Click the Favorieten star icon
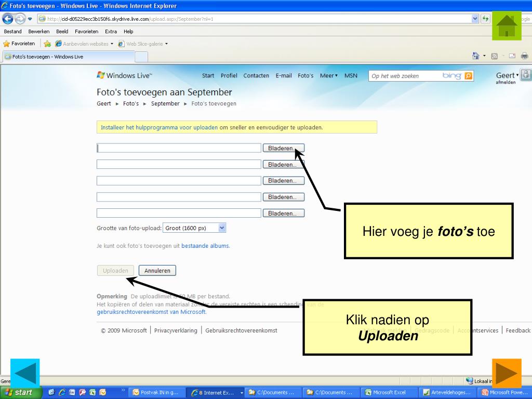This screenshot has width=532, height=399. (6, 44)
